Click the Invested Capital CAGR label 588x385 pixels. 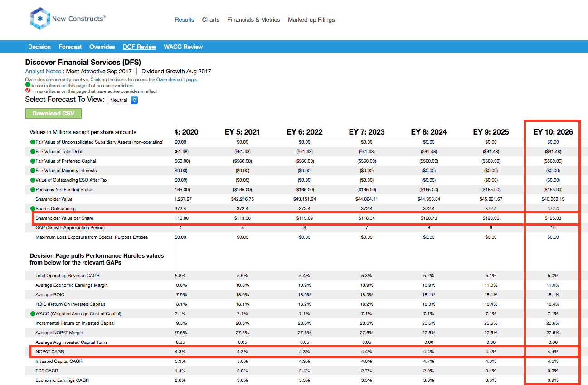pos(59,361)
